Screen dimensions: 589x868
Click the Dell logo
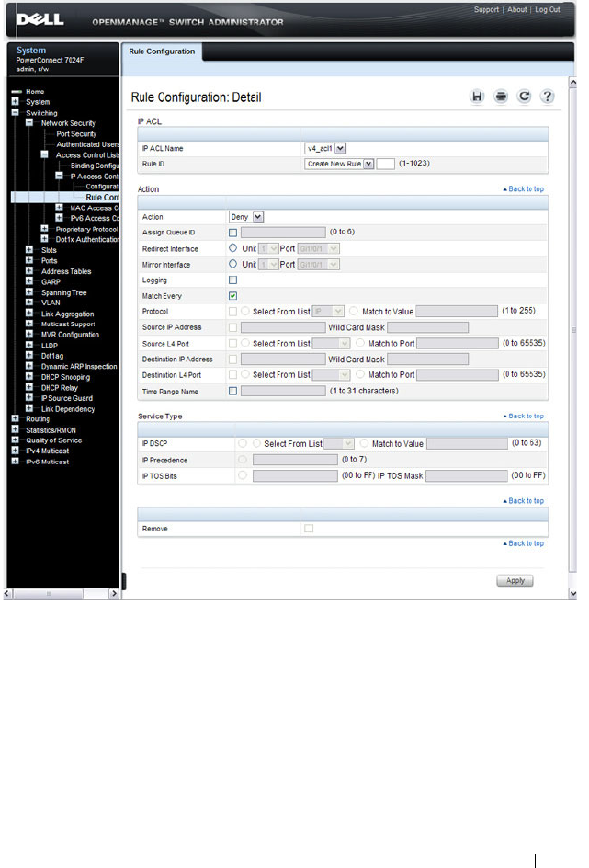click(40, 19)
